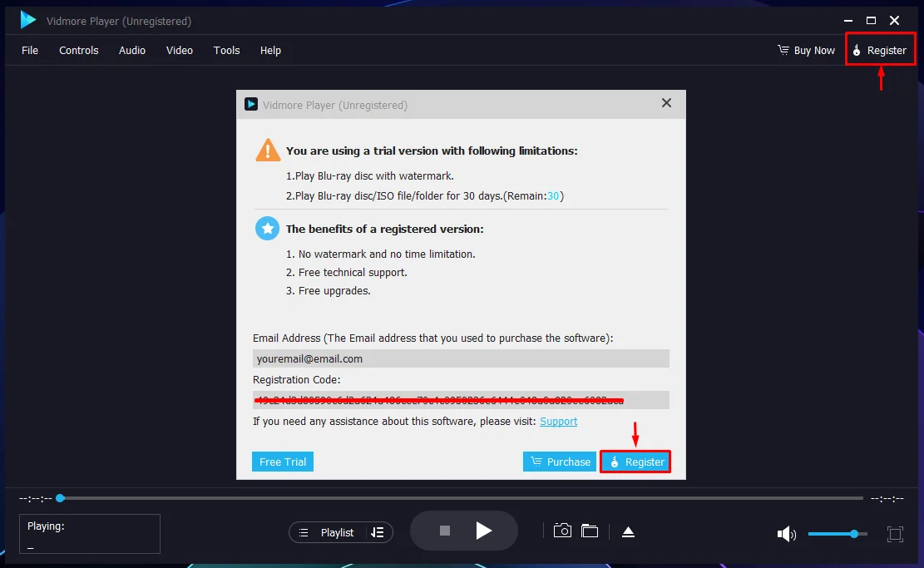This screenshot has width=924, height=568.
Task: Mute audio with the speaker icon
Action: [786, 535]
